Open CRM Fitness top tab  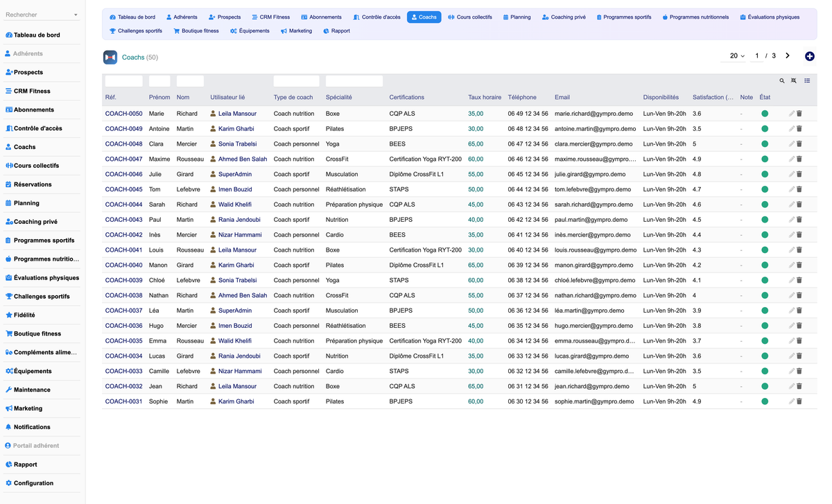tap(270, 17)
